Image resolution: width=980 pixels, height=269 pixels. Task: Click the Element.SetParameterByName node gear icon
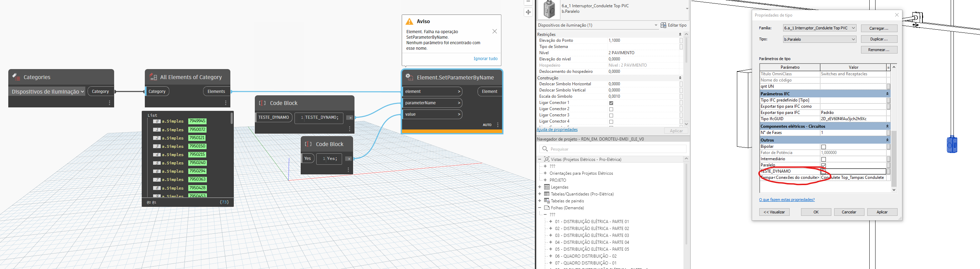(x=409, y=77)
